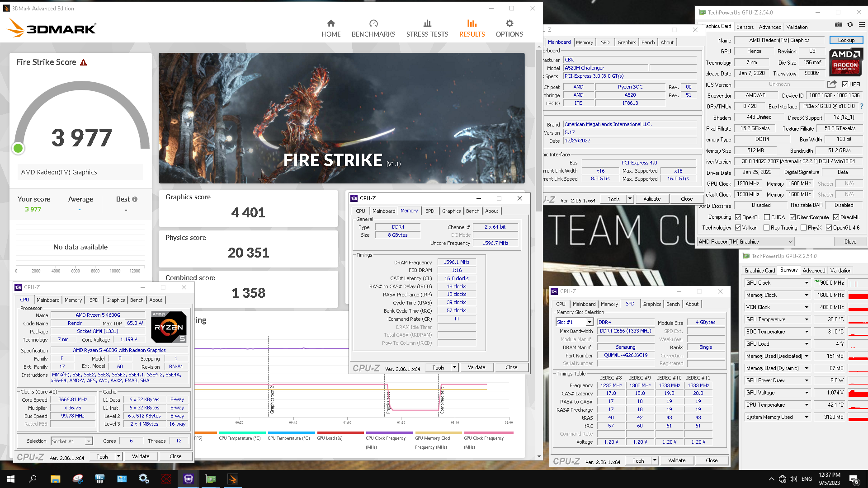The width and height of the screenshot is (868, 488).
Task: Click AMD Radeon Graphics logo in GPU-Z
Action: [846, 62]
